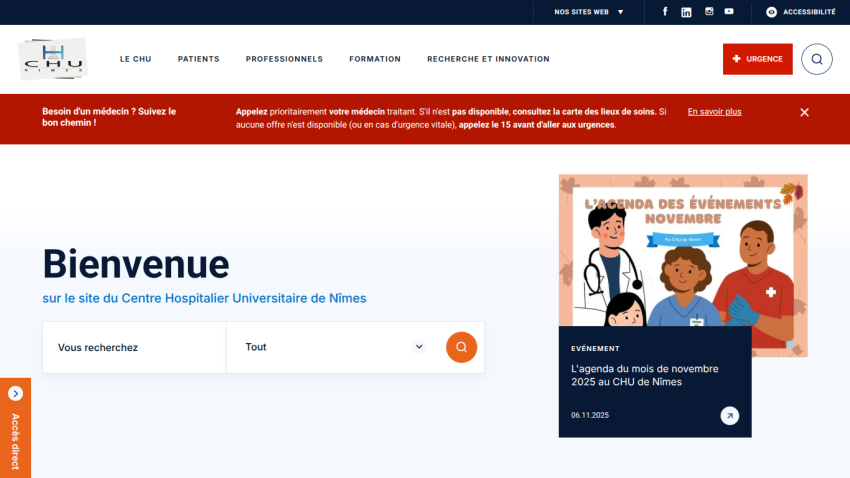Viewport: 850px width, 478px height.
Task: Open the November agenda event title link
Action: [645, 375]
